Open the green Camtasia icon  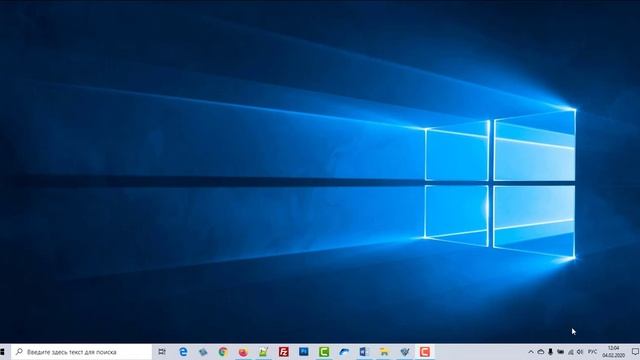click(324, 352)
